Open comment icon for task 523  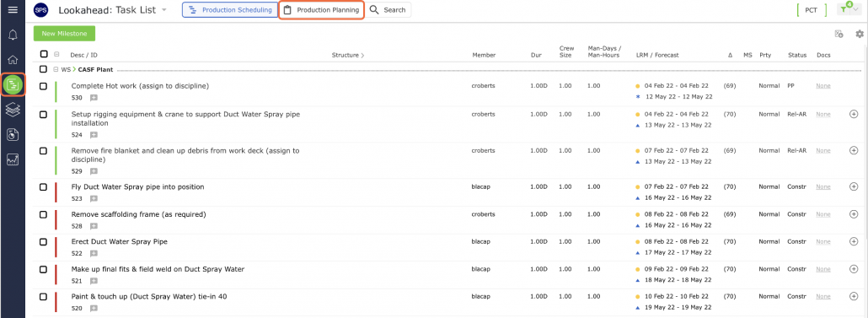tap(94, 198)
